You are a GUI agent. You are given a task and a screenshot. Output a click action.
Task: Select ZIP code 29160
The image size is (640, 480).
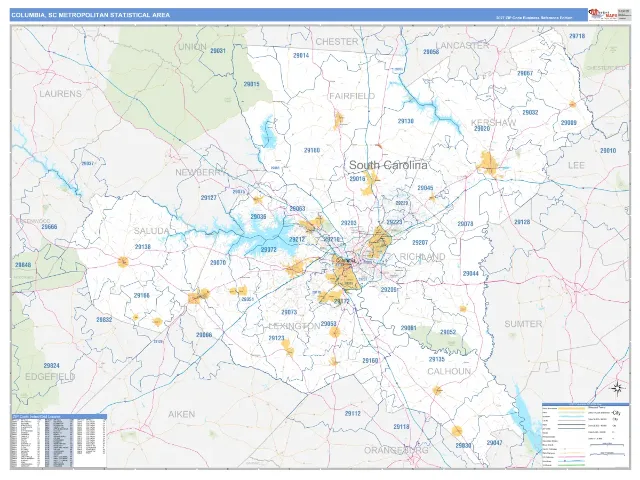click(x=370, y=361)
